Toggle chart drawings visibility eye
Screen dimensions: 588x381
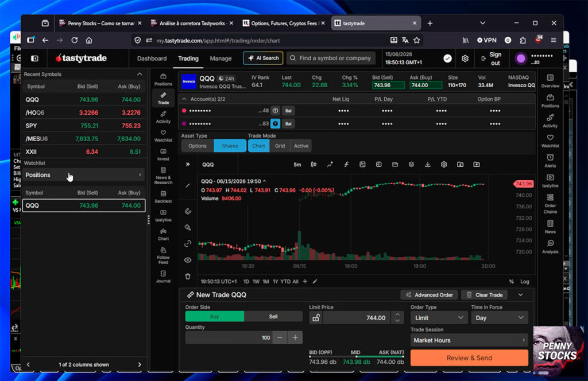point(188,260)
